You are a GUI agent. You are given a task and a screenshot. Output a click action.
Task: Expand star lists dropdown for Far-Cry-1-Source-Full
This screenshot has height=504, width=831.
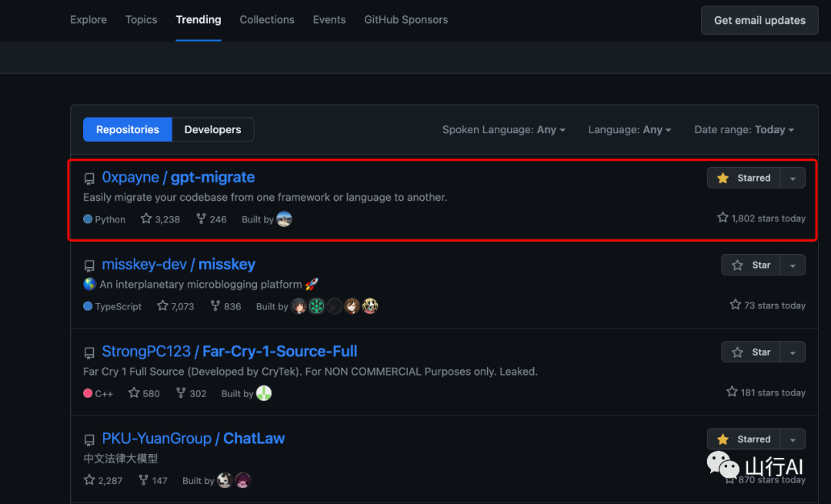[x=793, y=352]
